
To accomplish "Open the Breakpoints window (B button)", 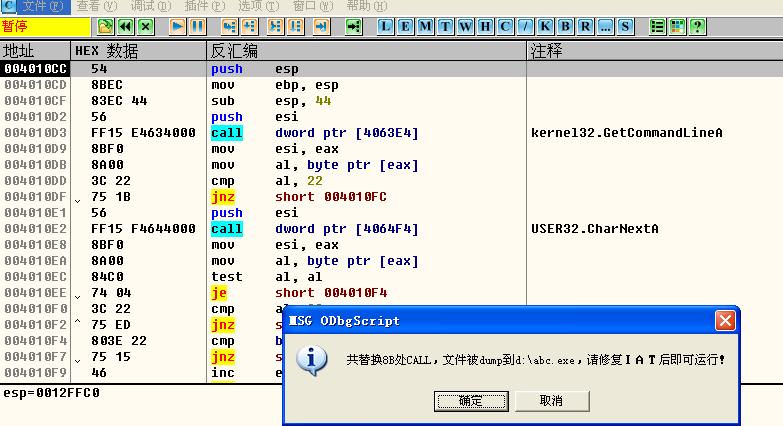I will point(565,26).
